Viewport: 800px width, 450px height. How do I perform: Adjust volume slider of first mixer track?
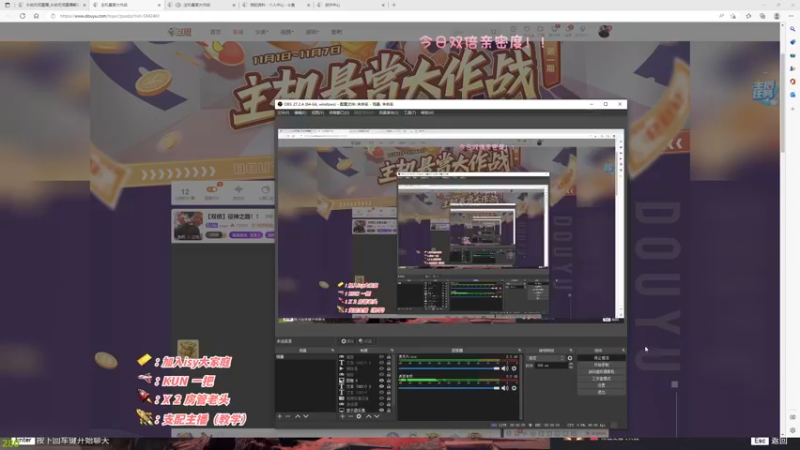point(449,368)
